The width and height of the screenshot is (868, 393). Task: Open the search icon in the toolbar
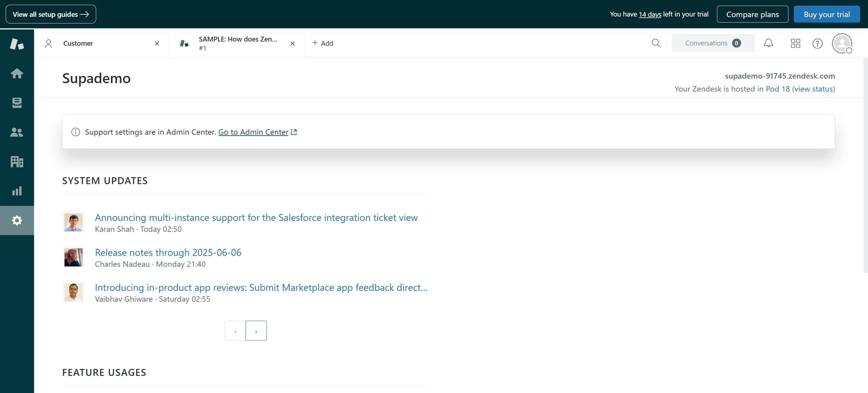click(655, 43)
